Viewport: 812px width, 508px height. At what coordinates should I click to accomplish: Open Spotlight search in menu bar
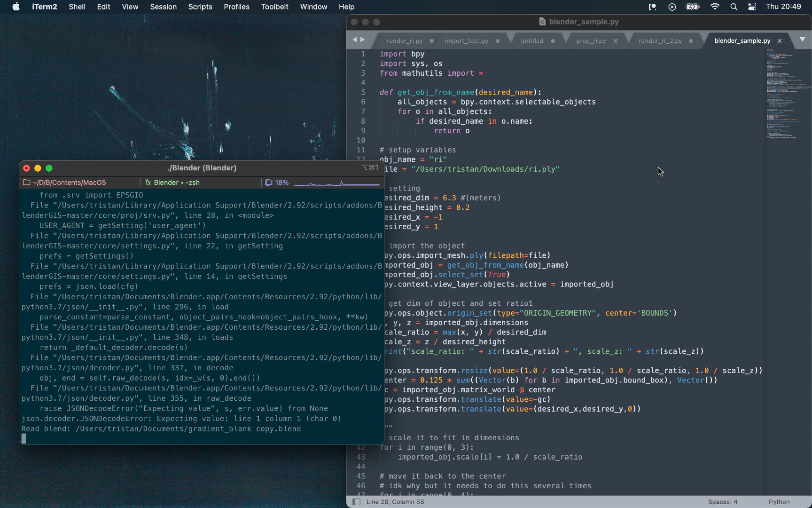(x=734, y=7)
